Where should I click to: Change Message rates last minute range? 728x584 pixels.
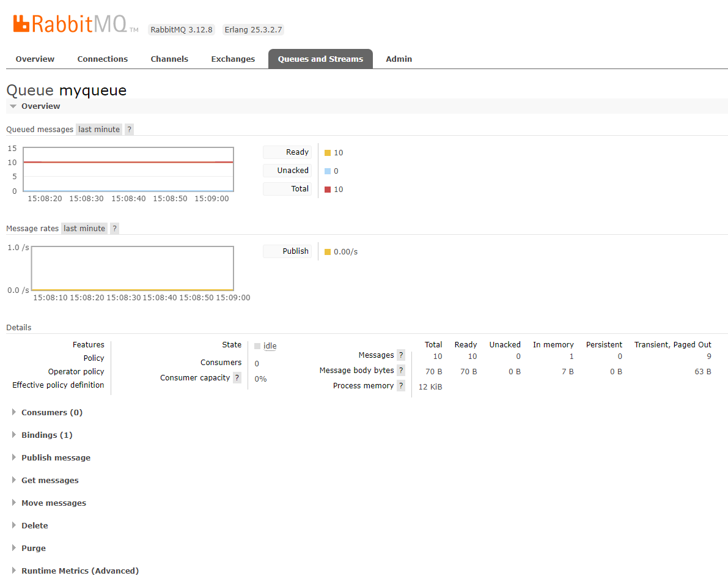point(84,229)
